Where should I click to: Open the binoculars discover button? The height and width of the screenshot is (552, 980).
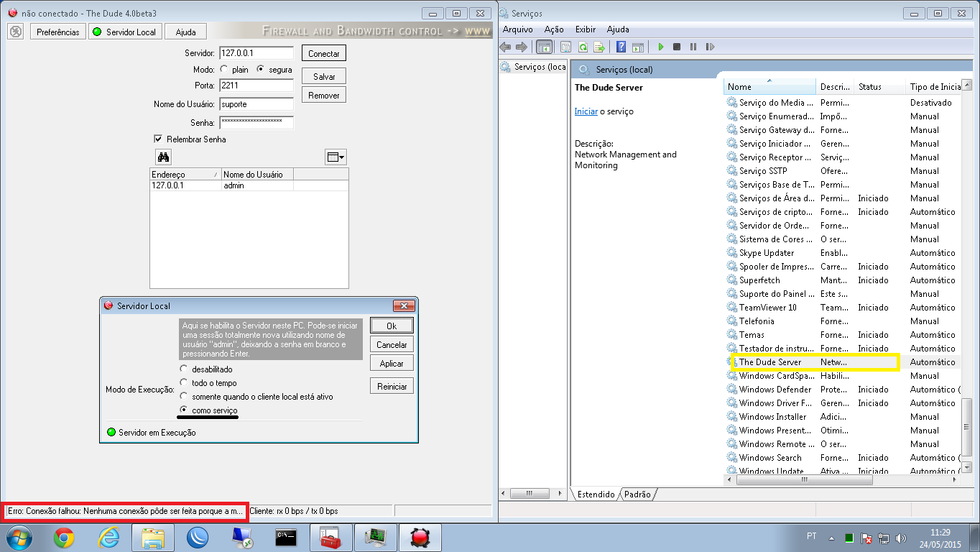tap(163, 157)
